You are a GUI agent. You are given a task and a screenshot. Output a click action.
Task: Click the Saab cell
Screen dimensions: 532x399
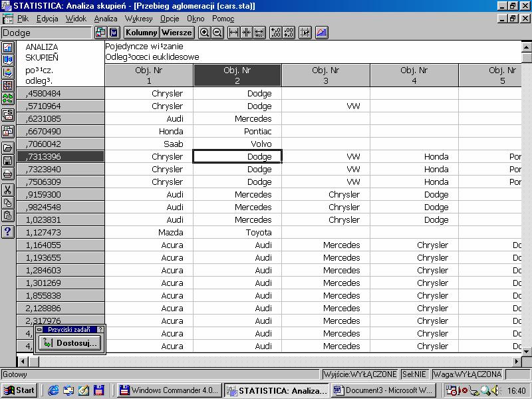[x=149, y=144]
